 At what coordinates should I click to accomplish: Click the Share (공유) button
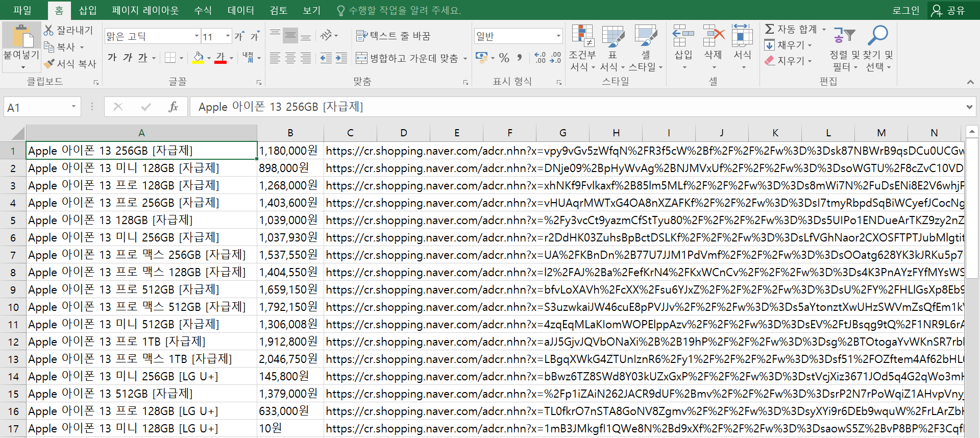[949, 10]
